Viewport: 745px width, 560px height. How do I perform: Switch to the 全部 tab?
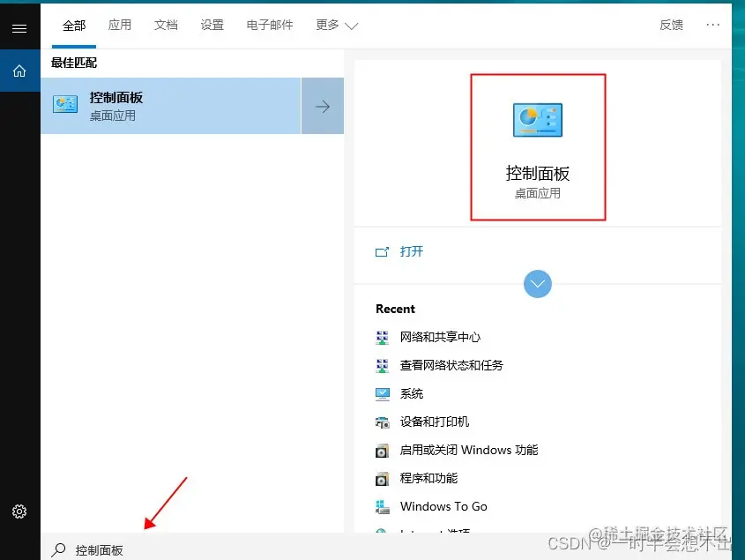74,26
